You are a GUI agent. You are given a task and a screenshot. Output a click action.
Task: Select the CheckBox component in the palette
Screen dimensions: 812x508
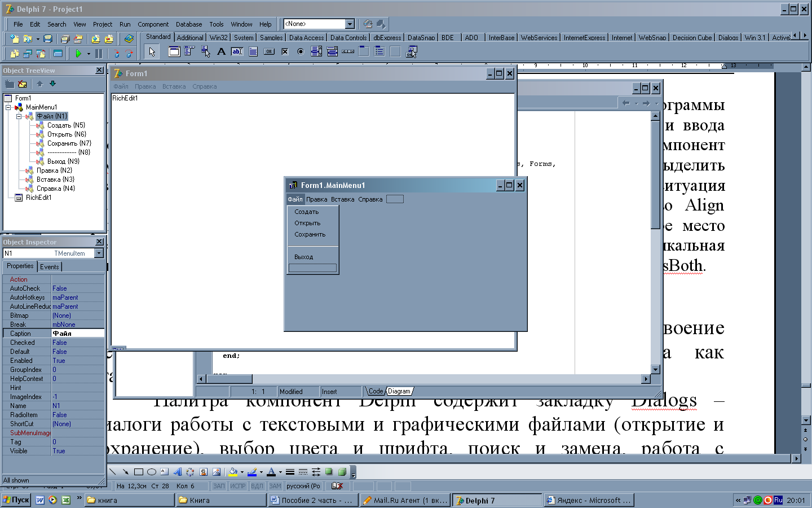[285, 52]
